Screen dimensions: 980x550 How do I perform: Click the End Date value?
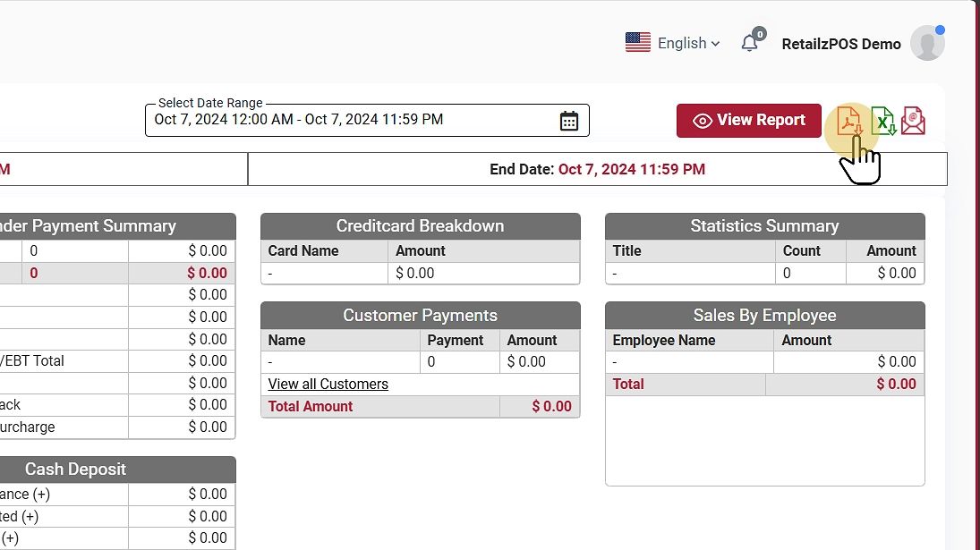coord(631,169)
